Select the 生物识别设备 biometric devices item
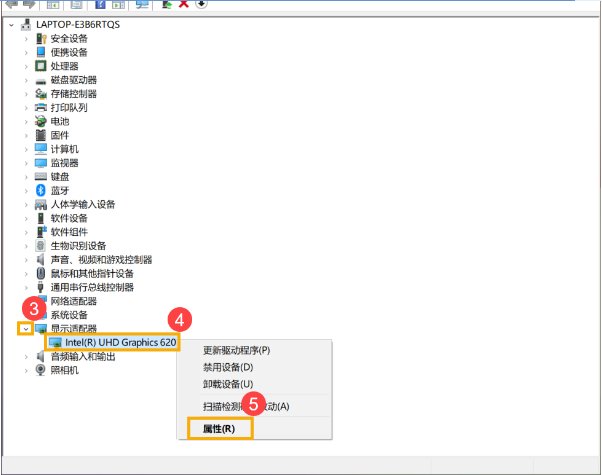 pos(78,245)
